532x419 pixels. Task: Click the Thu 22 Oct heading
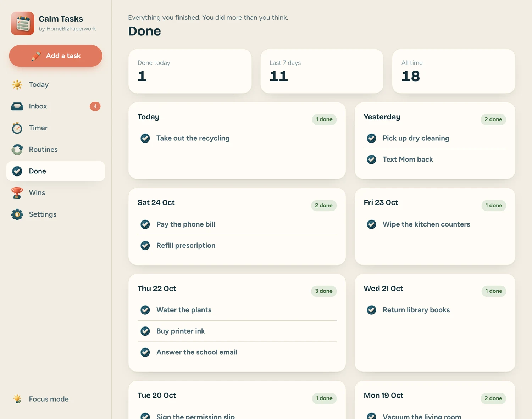[157, 289]
